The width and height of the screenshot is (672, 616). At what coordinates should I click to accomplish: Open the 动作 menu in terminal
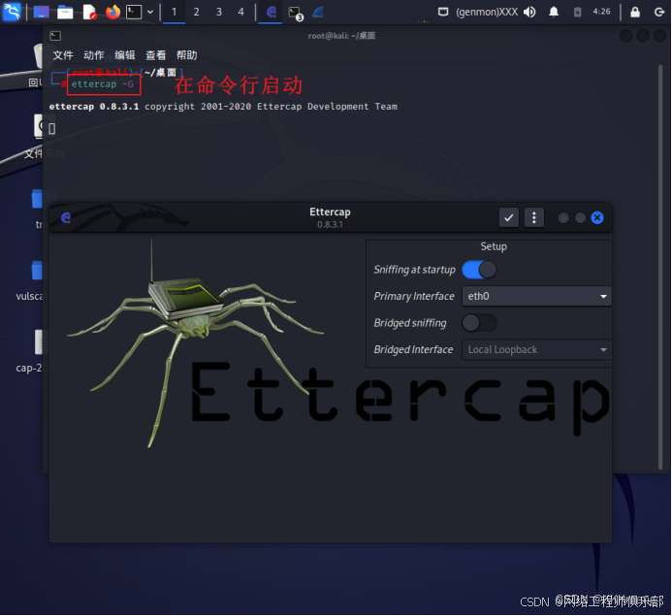(94, 55)
